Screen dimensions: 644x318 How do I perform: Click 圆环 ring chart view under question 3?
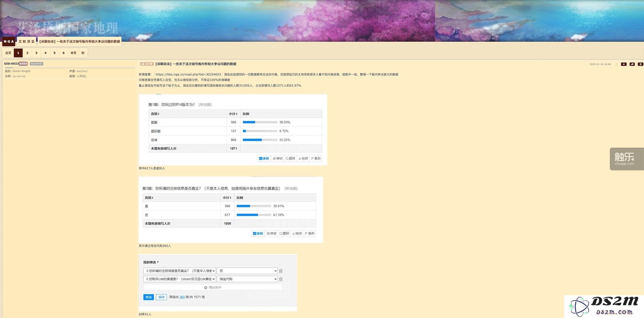point(284,233)
